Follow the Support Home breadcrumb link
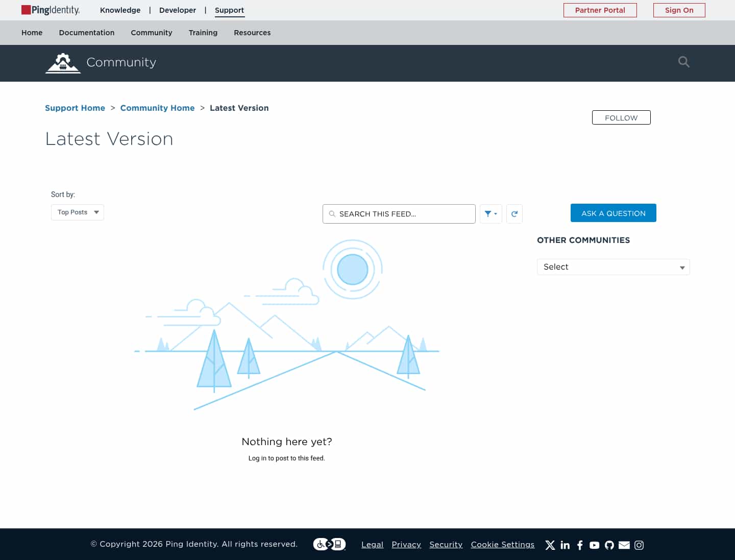This screenshot has height=560, width=735. click(x=75, y=108)
